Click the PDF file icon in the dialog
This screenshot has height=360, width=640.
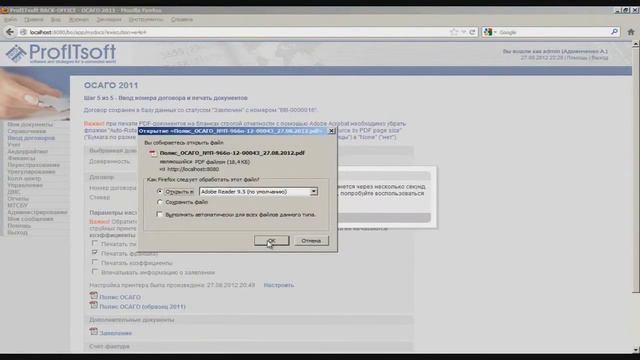pyautogui.click(x=153, y=153)
